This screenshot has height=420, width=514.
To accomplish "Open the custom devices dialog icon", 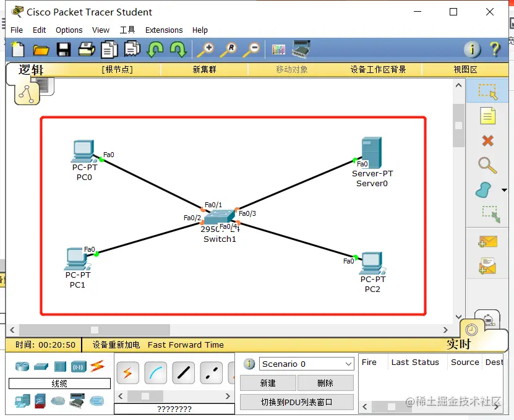I will pos(301,49).
